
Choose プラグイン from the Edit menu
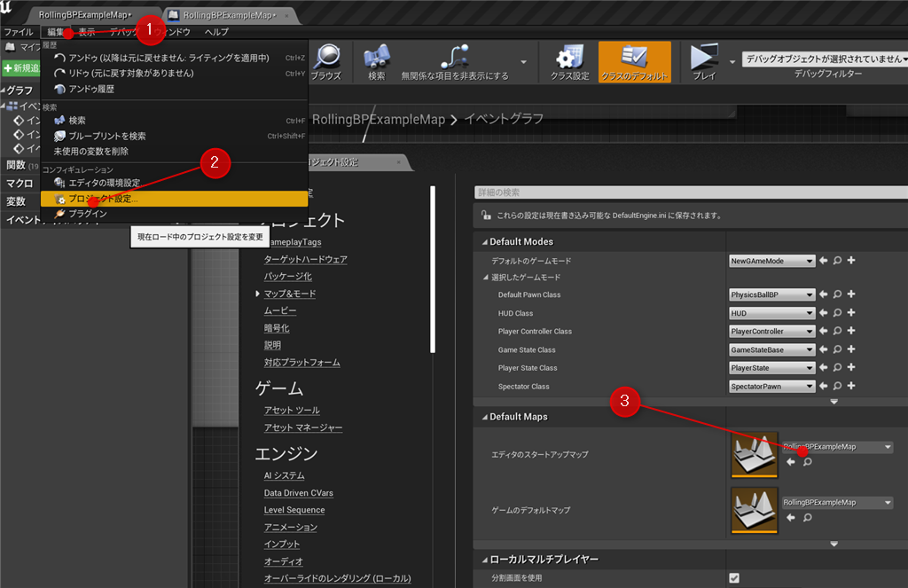(87, 214)
